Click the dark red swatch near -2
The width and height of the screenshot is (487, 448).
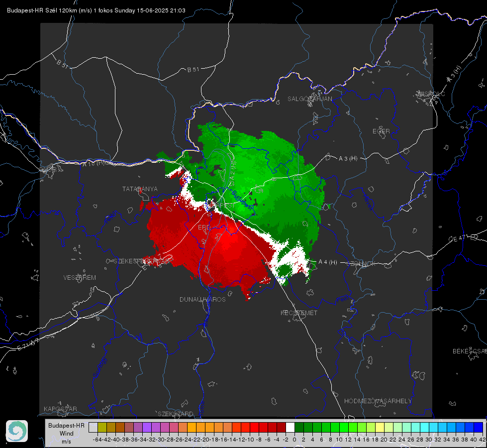(x=281, y=427)
